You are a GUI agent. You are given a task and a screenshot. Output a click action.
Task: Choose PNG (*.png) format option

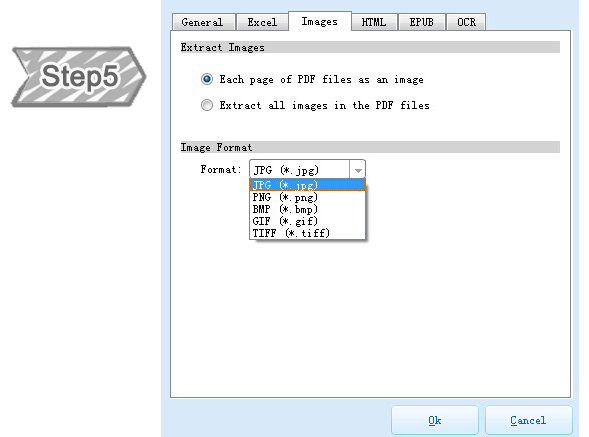[x=307, y=197]
